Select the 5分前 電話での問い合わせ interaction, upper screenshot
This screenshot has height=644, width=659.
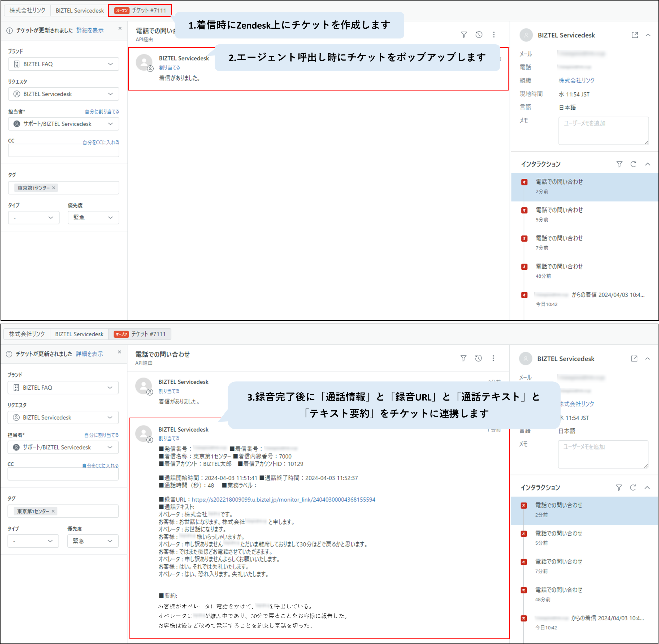point(585,214)
